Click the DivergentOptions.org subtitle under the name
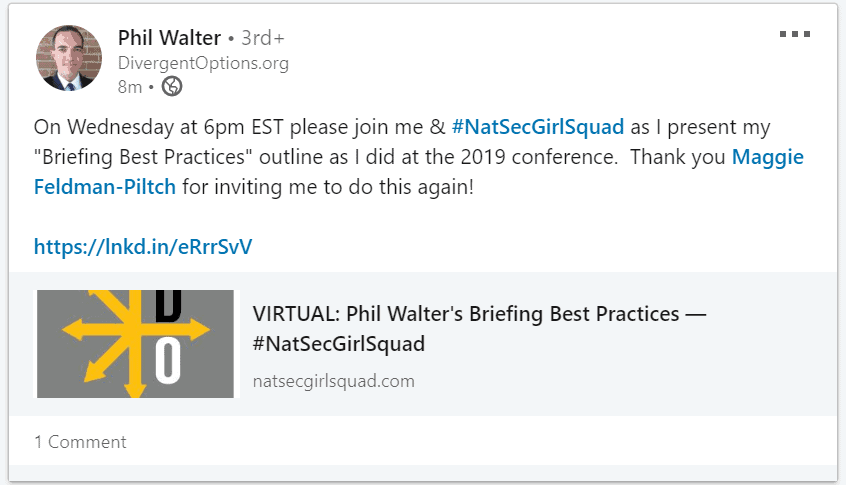 pyautogui.click(x=203, y=63)
